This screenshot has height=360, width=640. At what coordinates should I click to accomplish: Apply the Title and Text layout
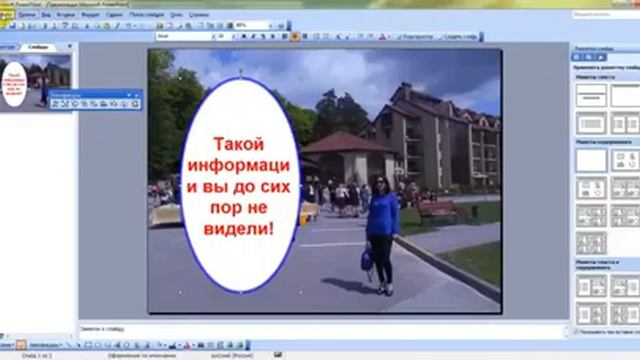coord(591,123)
